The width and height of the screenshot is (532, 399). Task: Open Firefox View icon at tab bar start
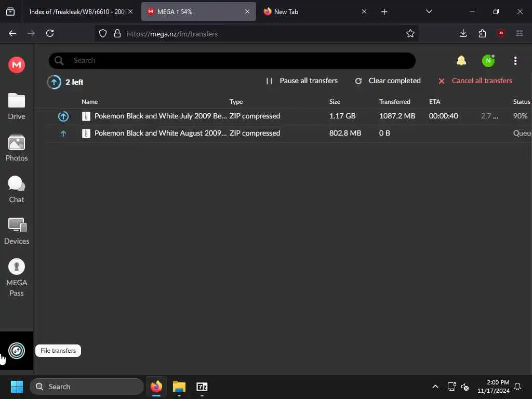(10, 12)
